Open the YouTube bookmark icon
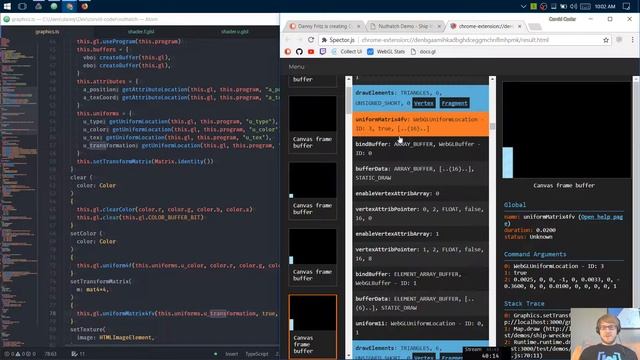Viewport: 640px width, 360px height. pyautogui.click(x=311, y=51)
